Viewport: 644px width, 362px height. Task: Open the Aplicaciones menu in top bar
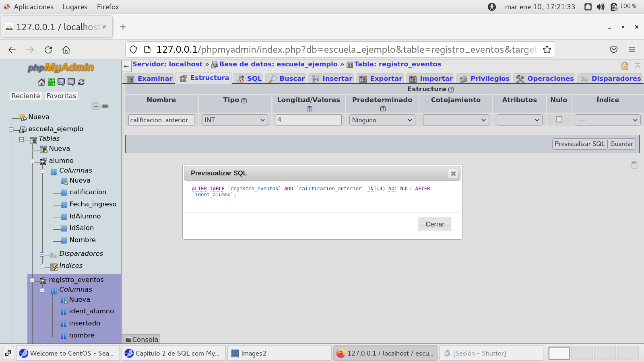point(33,7)
